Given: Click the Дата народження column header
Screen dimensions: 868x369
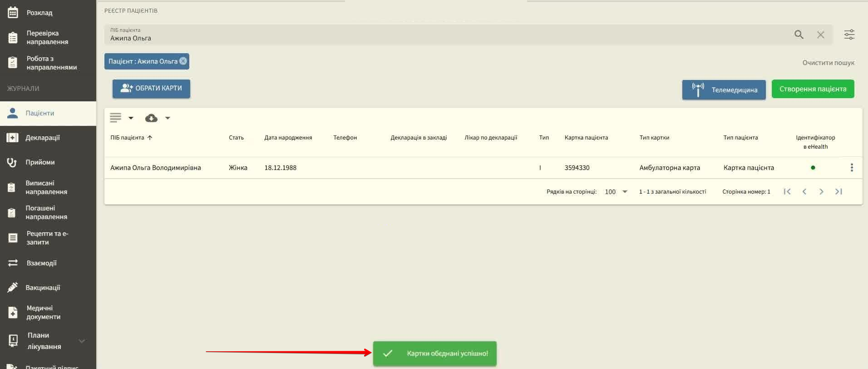Looking at the screenshot, I should tap(288, 138).
